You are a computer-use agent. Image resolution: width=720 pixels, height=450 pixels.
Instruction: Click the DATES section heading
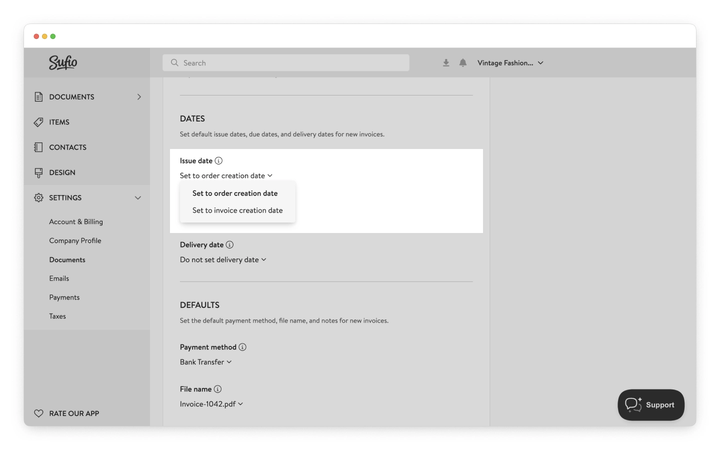tap(192, 118)
